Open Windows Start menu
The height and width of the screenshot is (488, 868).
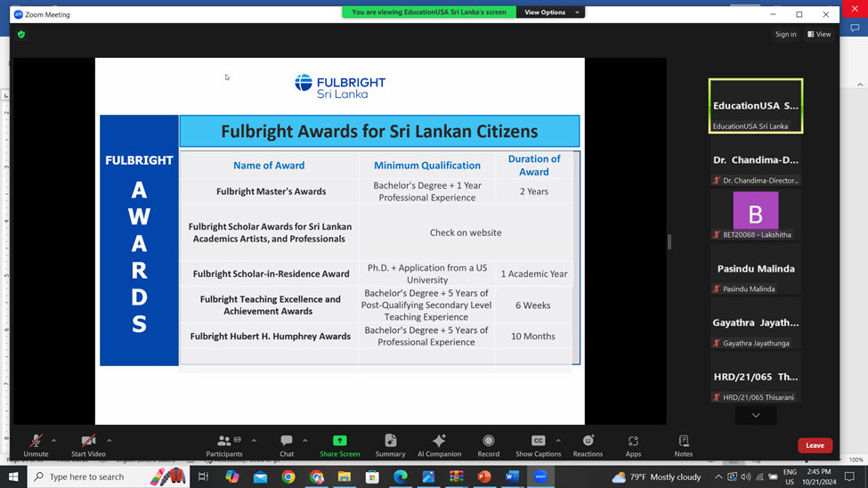pos(13,476)
